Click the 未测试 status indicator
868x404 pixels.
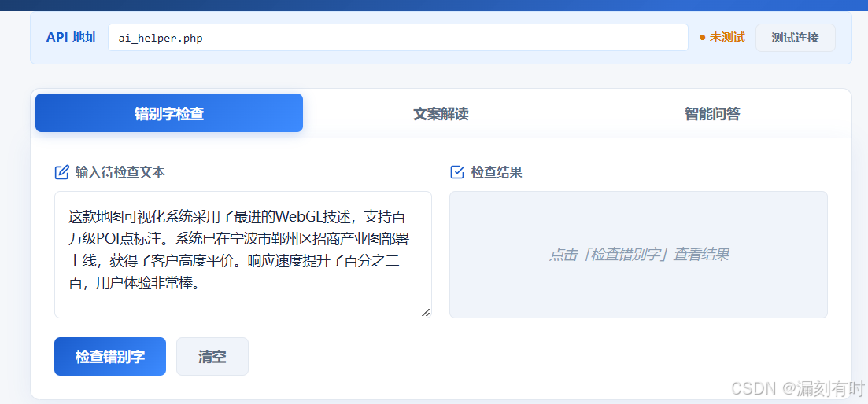[722, 38]
